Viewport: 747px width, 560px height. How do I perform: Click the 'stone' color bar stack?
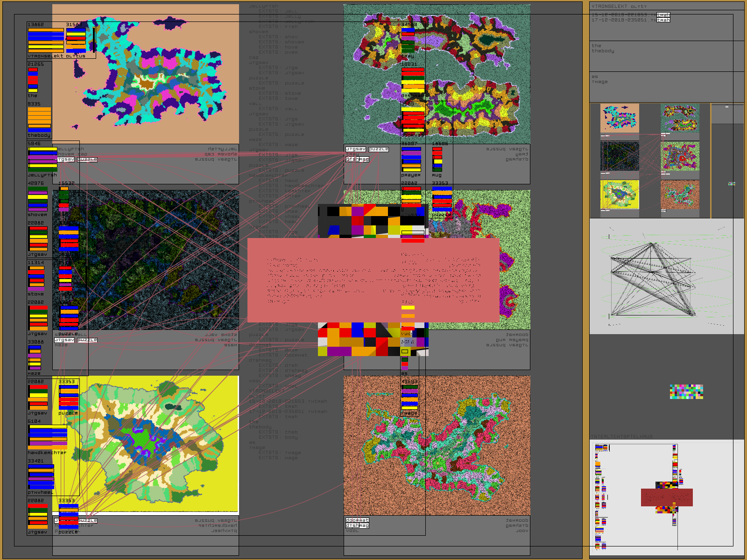coord(36,278)
